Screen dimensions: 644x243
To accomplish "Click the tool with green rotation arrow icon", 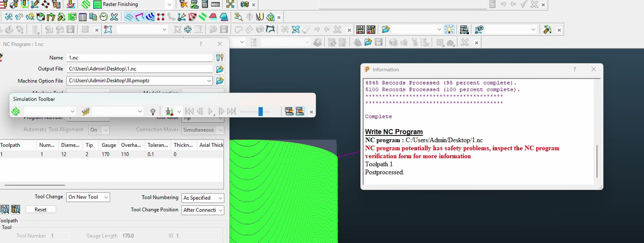I will tap(547, 30).
